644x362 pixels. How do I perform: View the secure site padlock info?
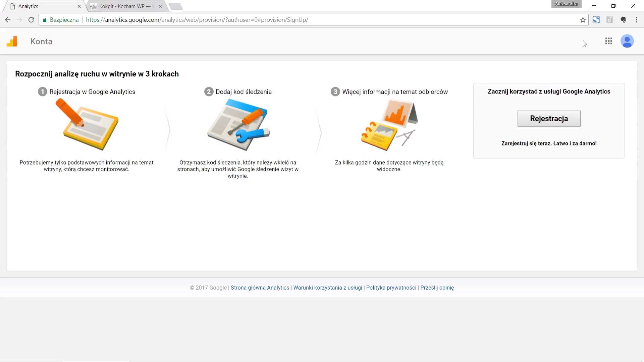pyautogui.click(x=44, y=20)
